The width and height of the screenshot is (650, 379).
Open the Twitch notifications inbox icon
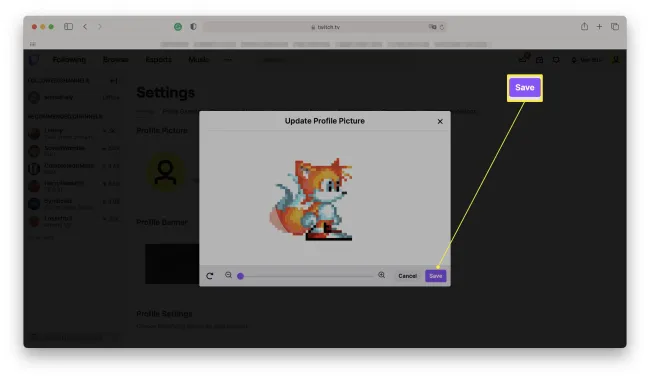pyautogui.click(x=539, y=60)
